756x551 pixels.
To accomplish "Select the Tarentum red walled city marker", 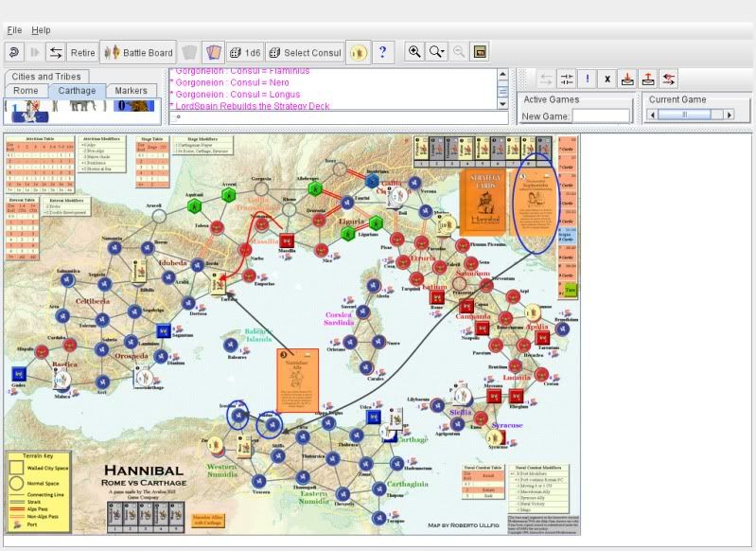I will (x=542, y=338).
